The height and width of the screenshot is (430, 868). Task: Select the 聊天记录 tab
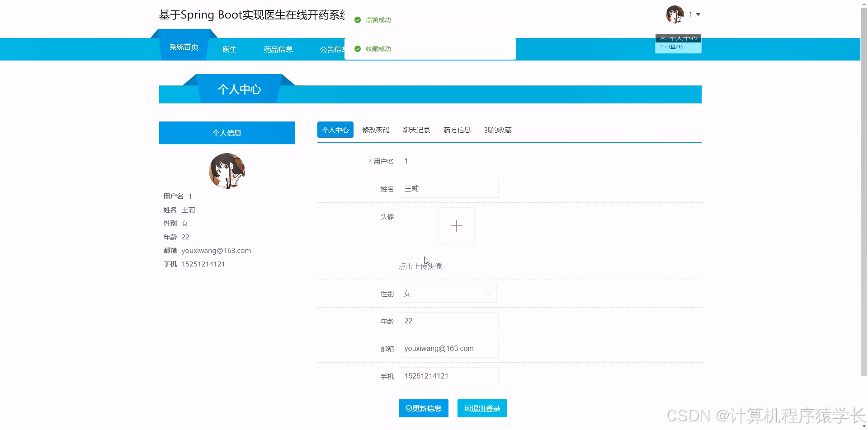(416, 130)
